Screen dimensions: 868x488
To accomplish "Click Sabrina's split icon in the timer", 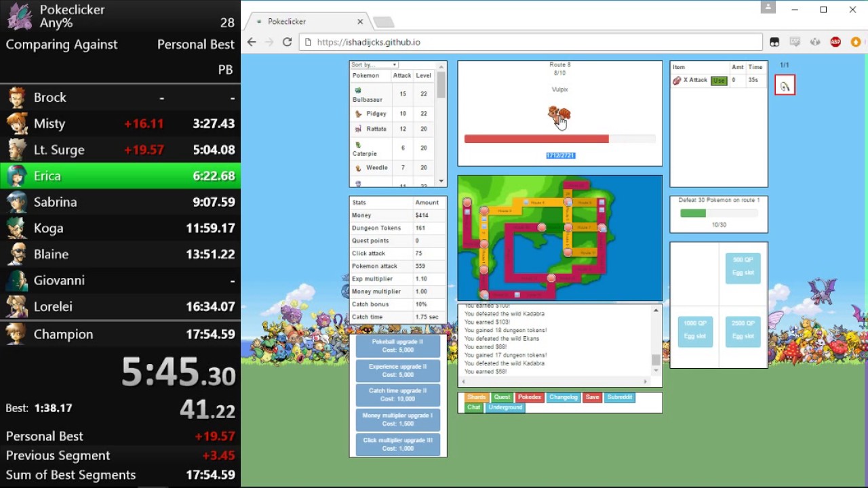I will pyautogui.click(x=17, y=202).
